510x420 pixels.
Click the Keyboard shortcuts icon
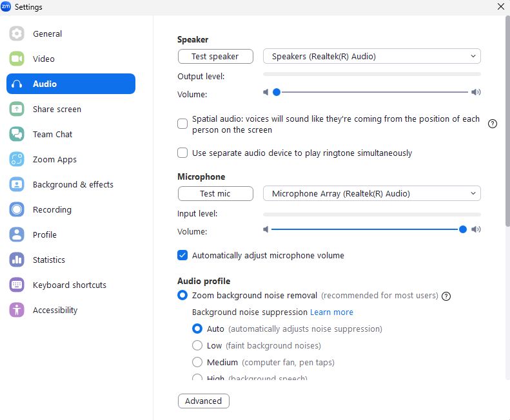(x=17, y=285)
